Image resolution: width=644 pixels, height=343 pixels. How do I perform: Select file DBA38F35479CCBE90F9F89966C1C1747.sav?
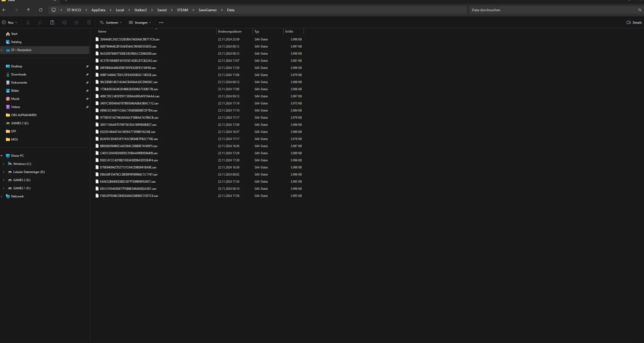(x=129, y=174)
